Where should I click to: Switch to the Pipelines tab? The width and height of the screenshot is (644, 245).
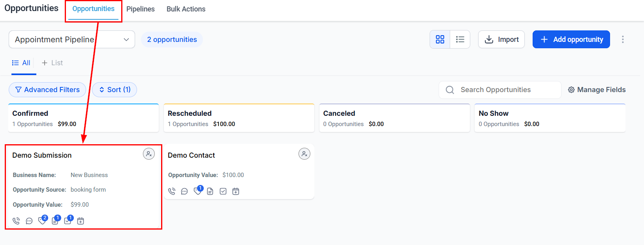(x=141, y=9)
